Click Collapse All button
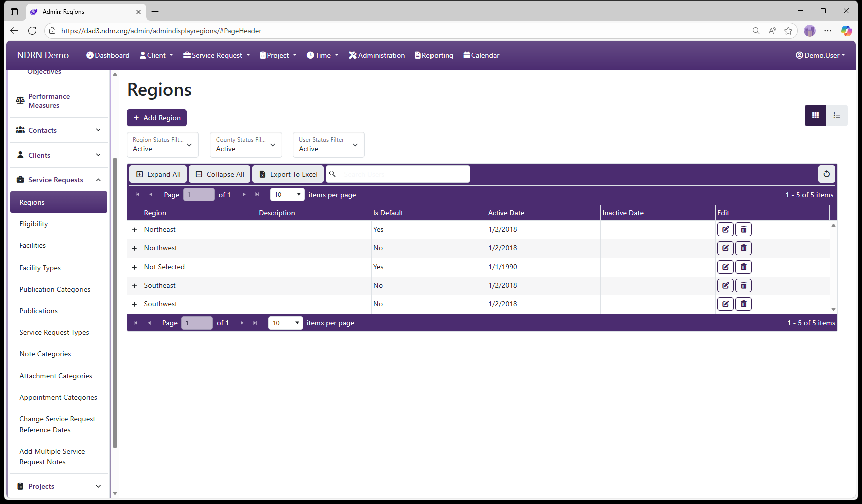 (x=220, y=174)
